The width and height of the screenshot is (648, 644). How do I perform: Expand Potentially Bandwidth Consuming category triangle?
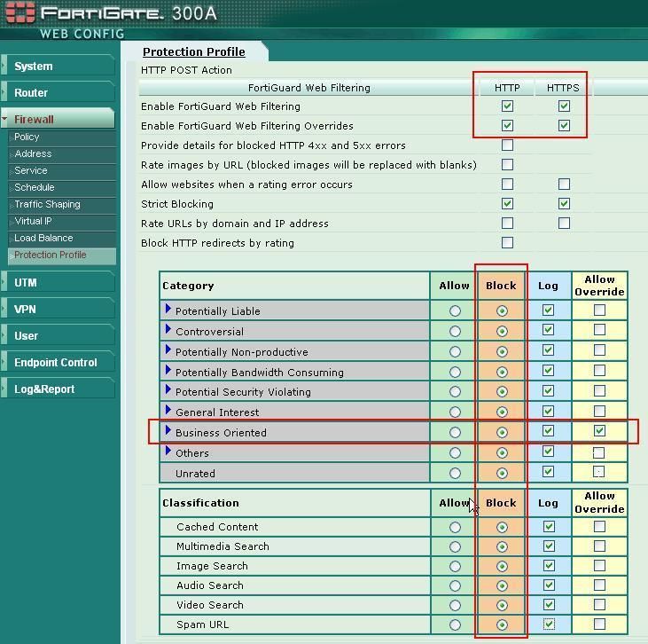pos(168,370)
